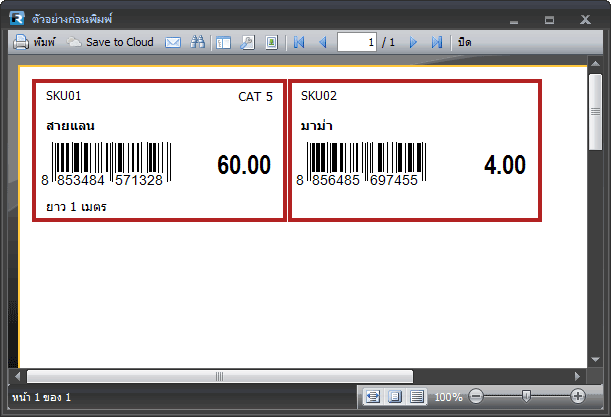This screenshot has height=417, width=611.
Task: Open the binoculars Find tool
Action: [x=198, y=43]
